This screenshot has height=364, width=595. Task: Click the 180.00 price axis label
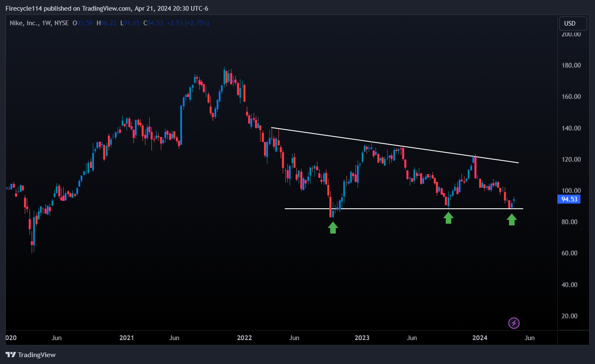[571, 65]
